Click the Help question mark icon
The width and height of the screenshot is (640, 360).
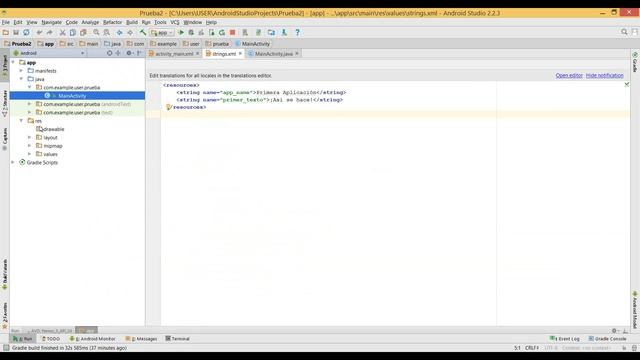298,32
